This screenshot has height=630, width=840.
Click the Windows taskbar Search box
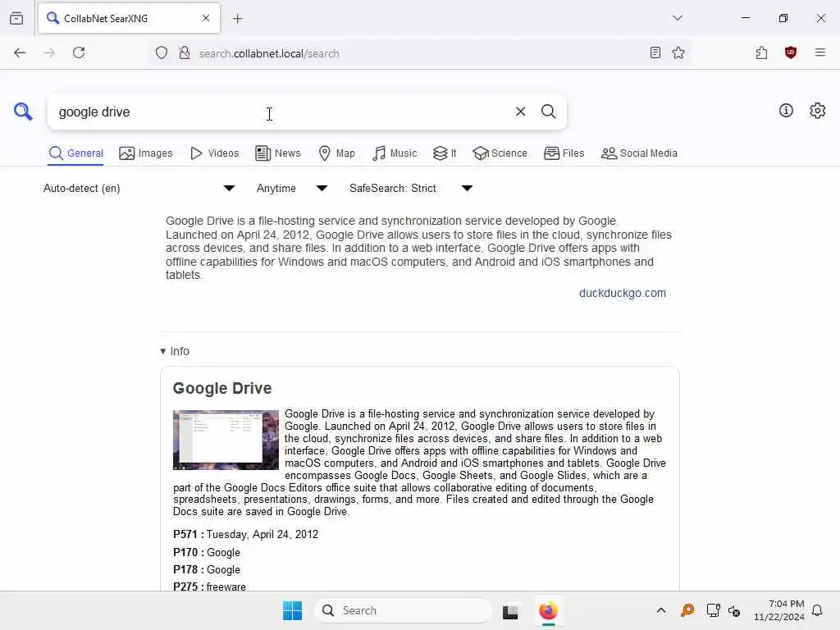402,610
